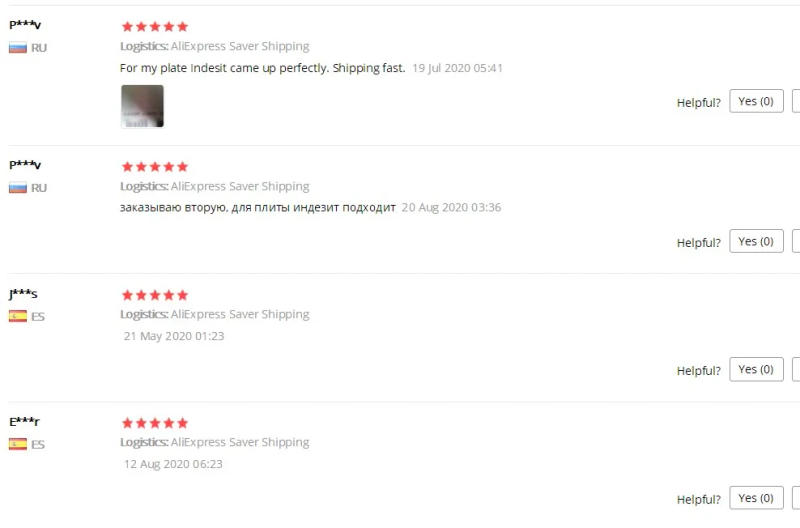
Task: Click the Spanish flag next to E***r
Action: [18, 444]
